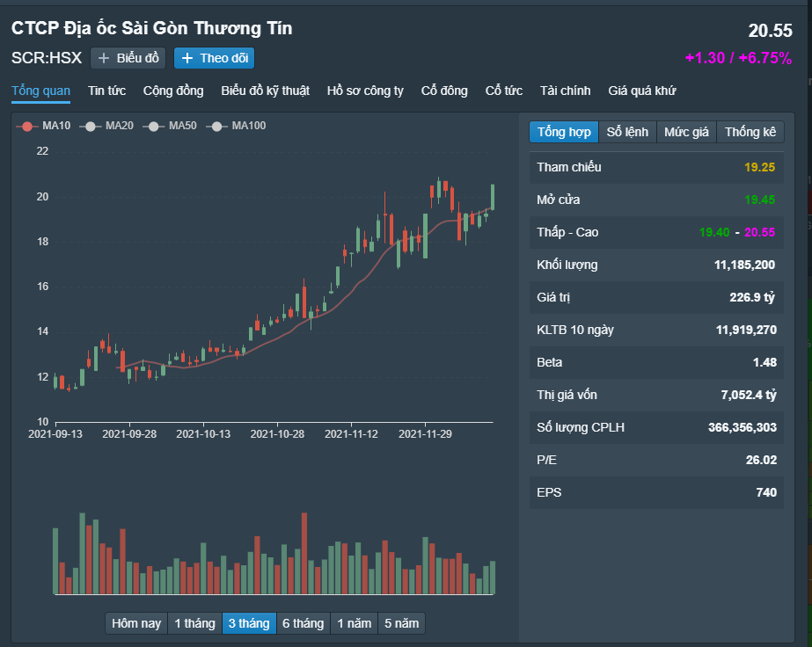Click the plus icon on Theo dõi

(x=187, y=59)
